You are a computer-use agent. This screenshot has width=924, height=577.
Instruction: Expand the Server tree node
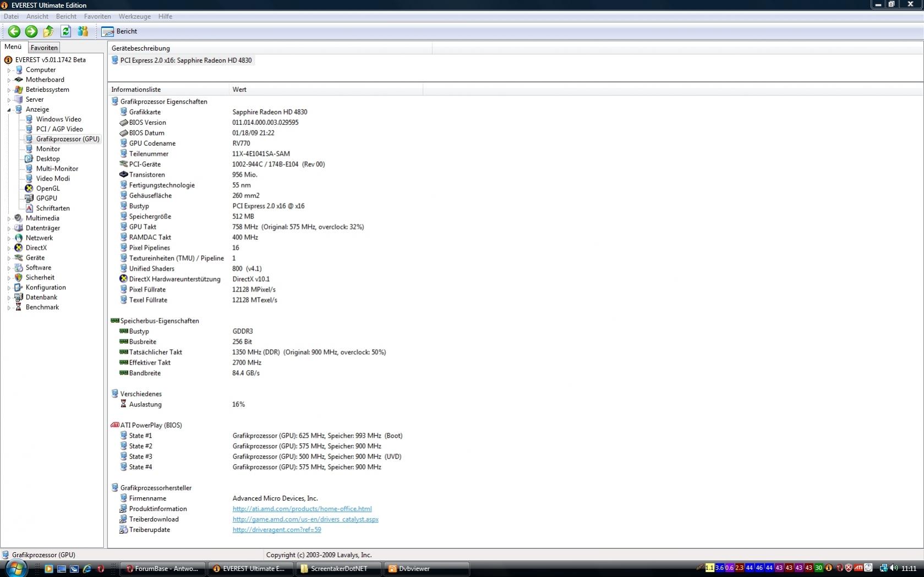(x=9, y=100)
